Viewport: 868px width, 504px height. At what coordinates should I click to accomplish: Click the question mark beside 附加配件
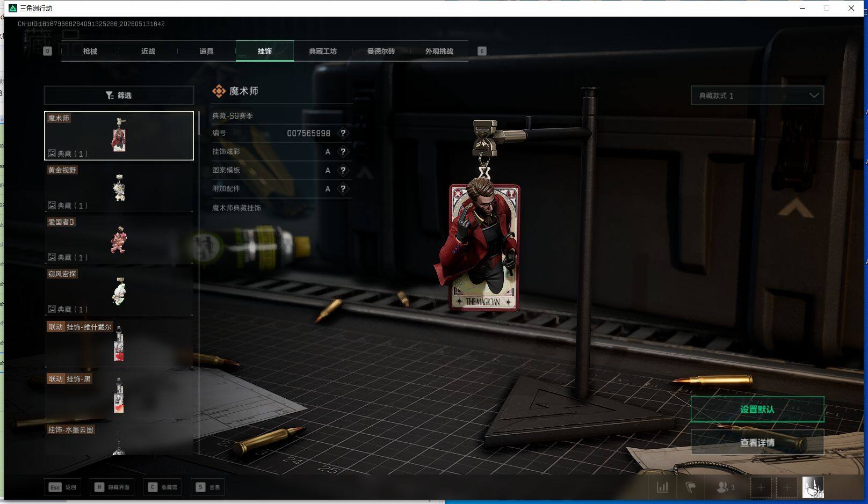point(343,189)
